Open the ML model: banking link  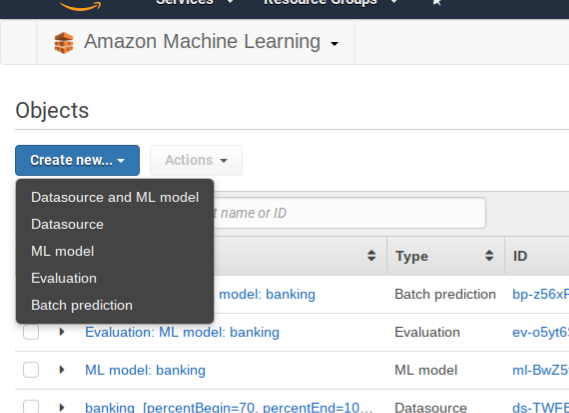click(145, 370)
